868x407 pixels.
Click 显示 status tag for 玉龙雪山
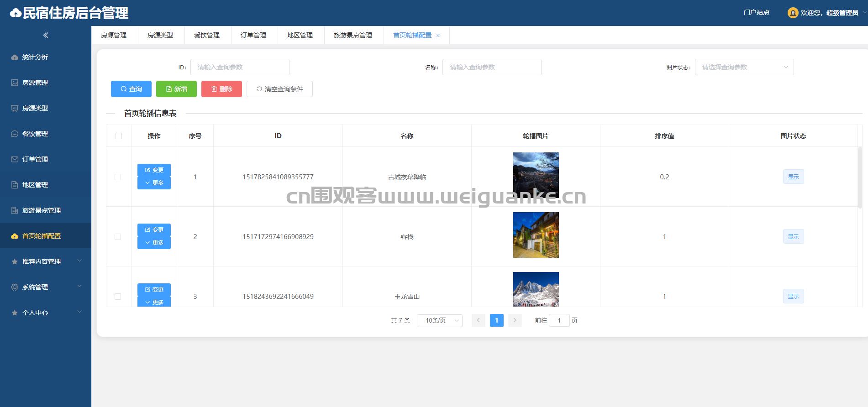coord(793,297)
